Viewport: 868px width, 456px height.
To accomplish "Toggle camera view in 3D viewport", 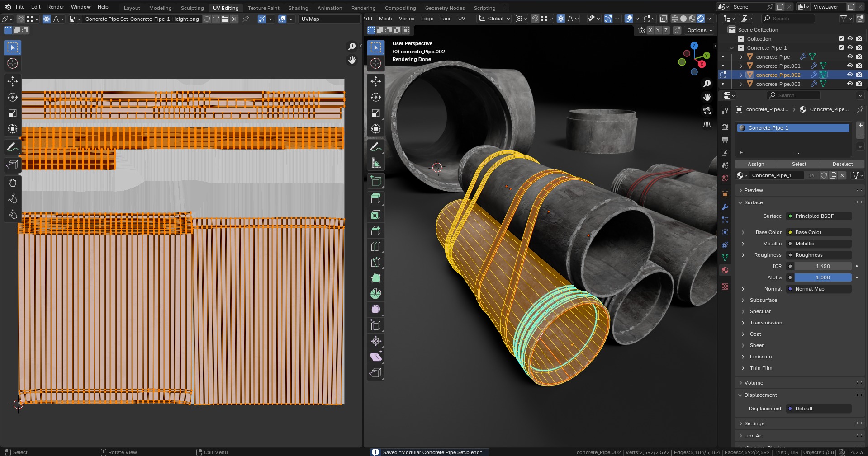I will (707, 111).
